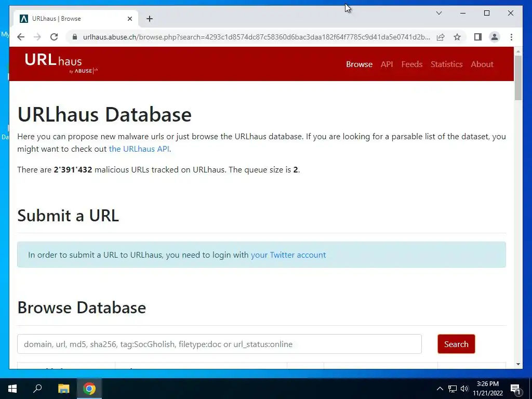This screenshot has width=532, height=399.
Task: Open the tab search chevron
Action: click(x=438, y=13)
